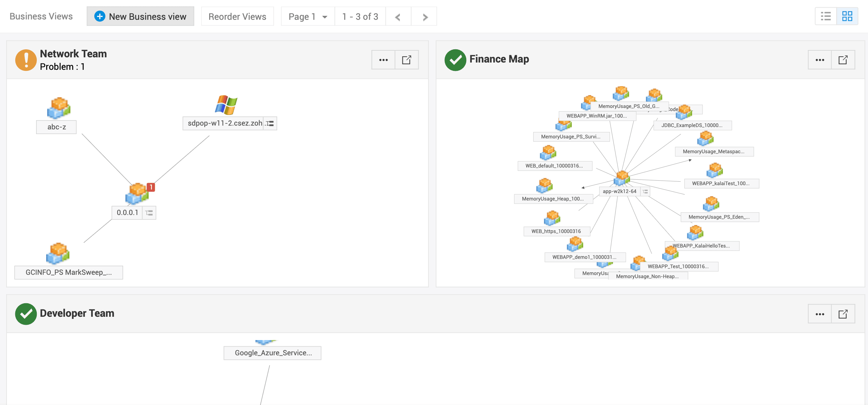Expand the 0.0.0.1 node tree toggle
Screen dimensions: 868x405
coord(149,213)
